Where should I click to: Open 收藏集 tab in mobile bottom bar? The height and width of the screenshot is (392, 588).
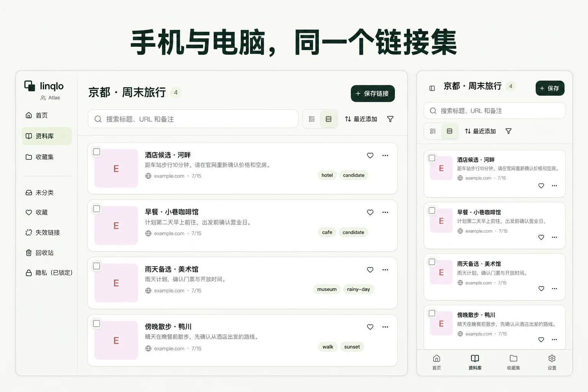tap(513, 362)
